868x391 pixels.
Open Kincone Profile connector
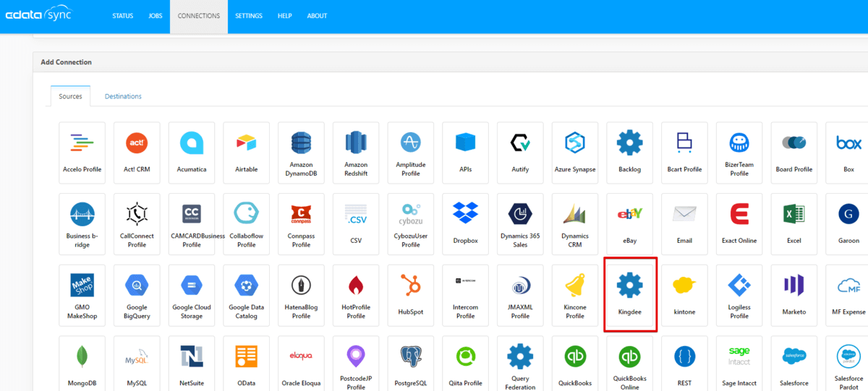pyautogui.click(x=575, y=295)
